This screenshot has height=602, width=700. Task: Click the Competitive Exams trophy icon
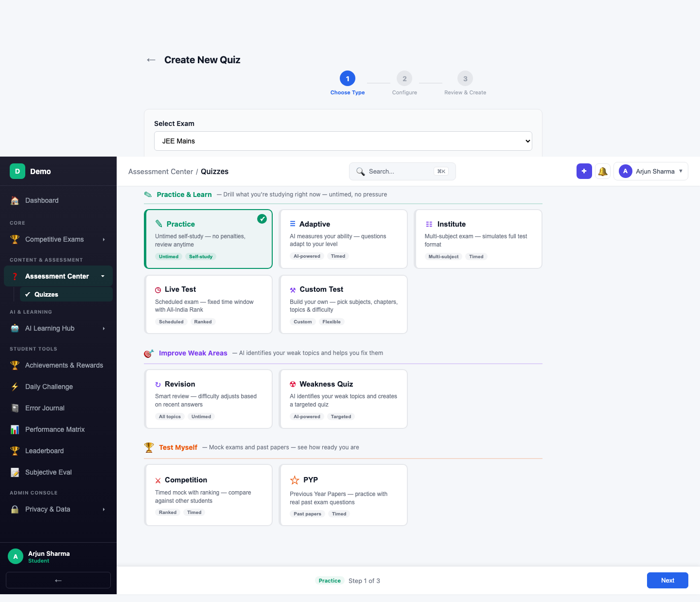tap(15, 239)
